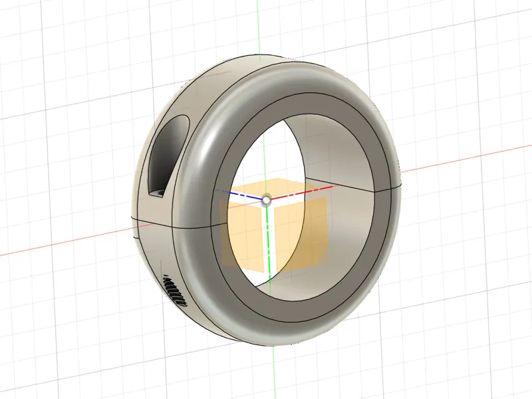Select the red dashed axis at origin
Image resolution: width=532 pixels, height=399 pixels.
[x=303, y=192]
